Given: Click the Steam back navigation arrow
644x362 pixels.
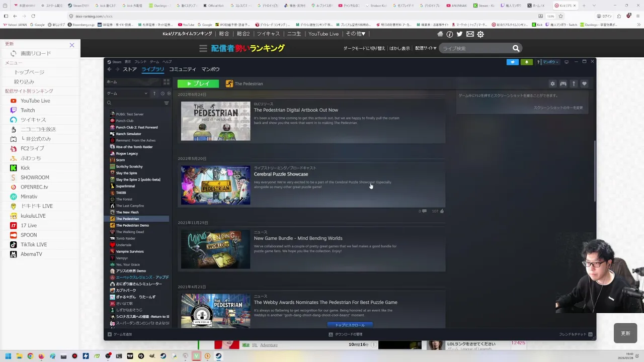Looking at the screenshot, I should (x=109, y=69).
